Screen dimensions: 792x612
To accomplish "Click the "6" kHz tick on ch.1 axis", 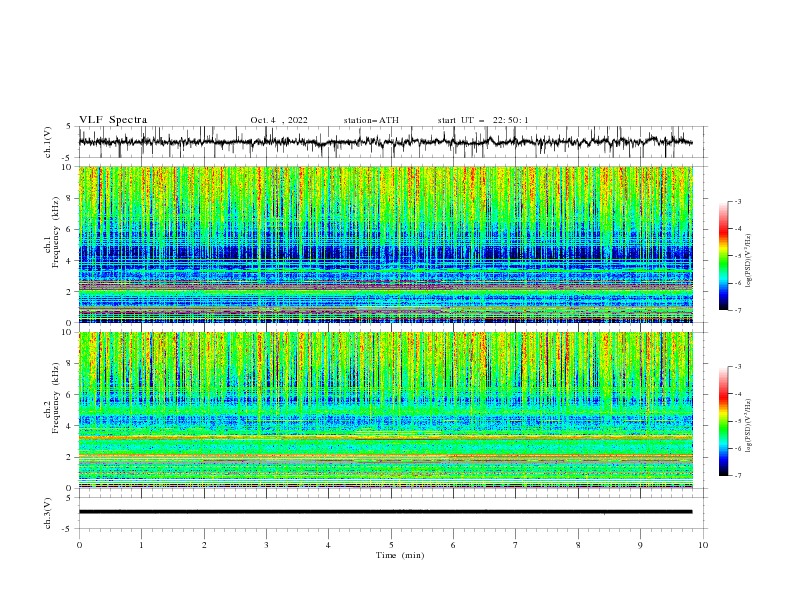I will click(x=71, y=229).
